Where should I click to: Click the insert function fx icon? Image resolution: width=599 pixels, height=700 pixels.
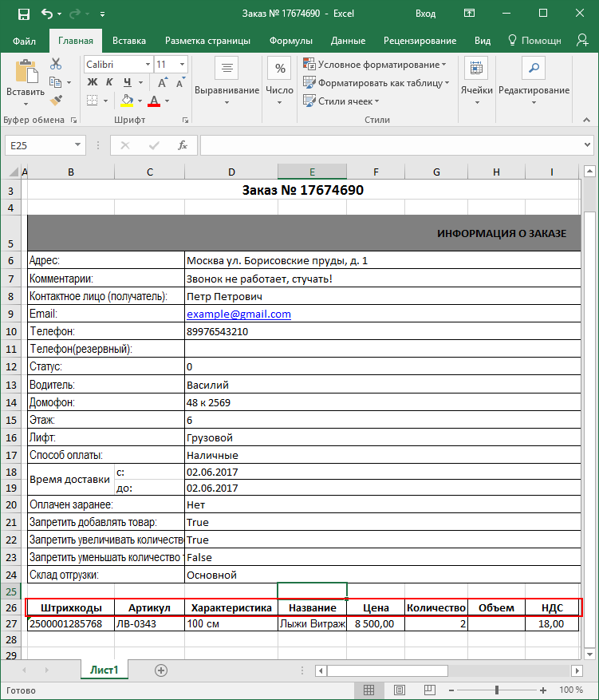(183, 145)
